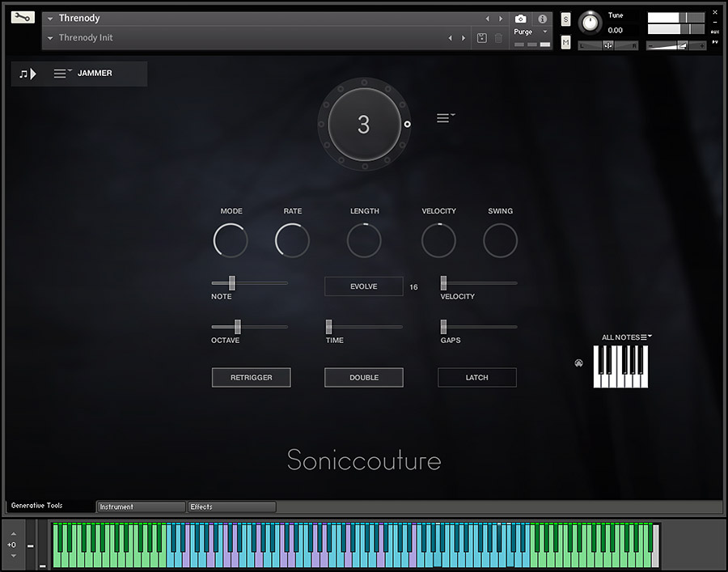
Task: Click the VELOCITY knob
Action: (438, 240)
